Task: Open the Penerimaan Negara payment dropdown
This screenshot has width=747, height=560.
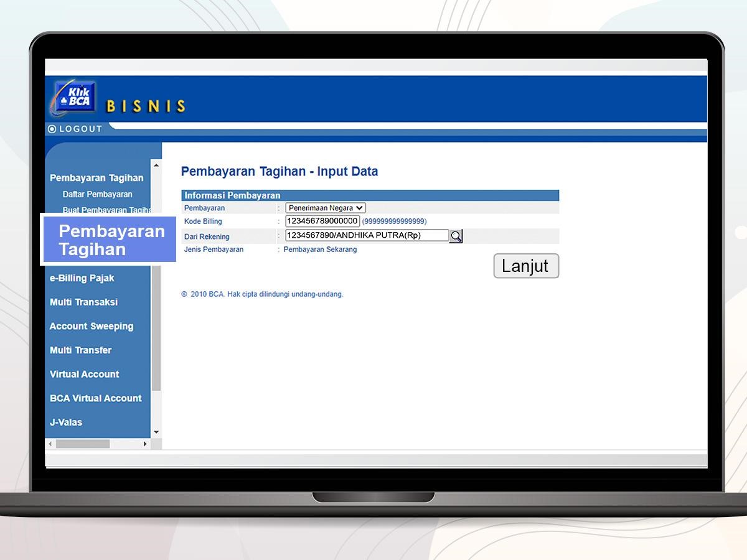Action: 326,208
